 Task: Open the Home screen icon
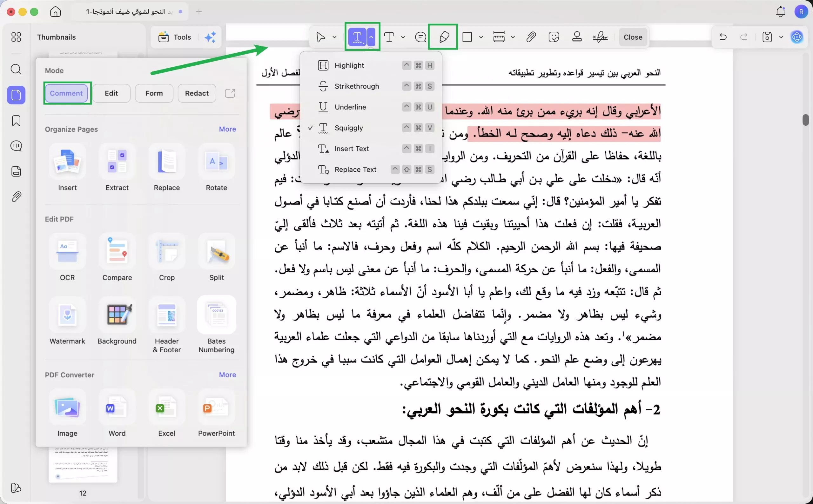click(x=55, y=12)
